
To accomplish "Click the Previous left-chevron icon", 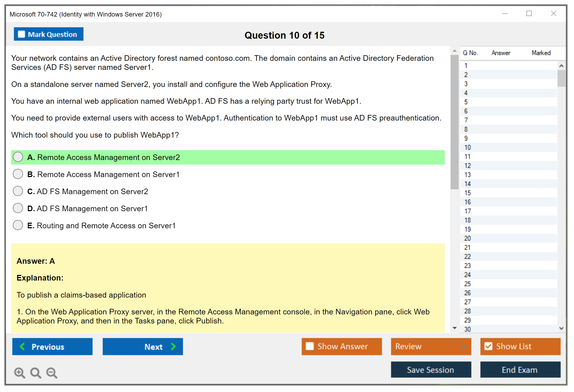I will pyautogui.click(x=22, y=346).
